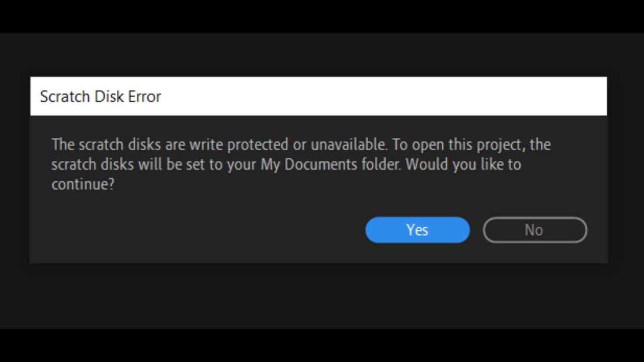Viewport: 644px width, 362px height.
Task: Click the black bar at the top
Action: pos(322,16)
